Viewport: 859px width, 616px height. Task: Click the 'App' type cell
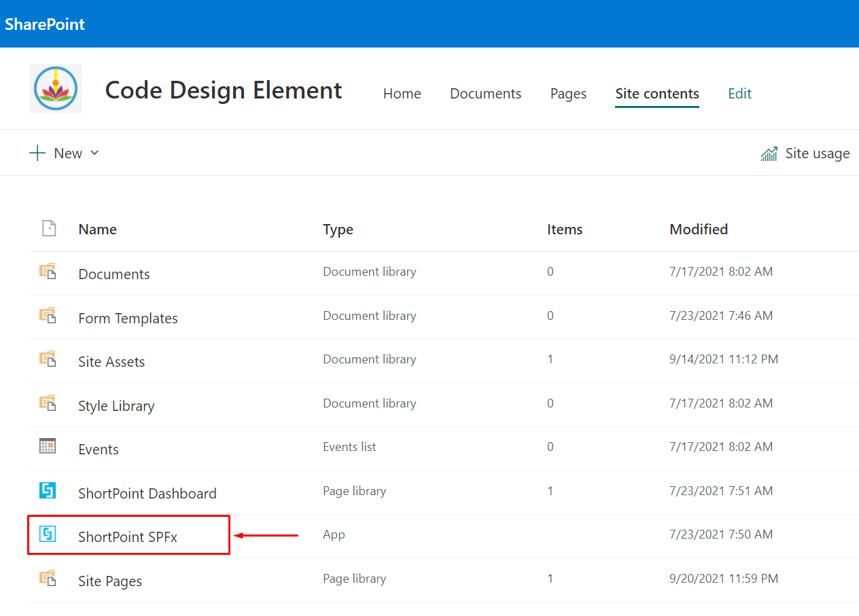tap(334, 535)
